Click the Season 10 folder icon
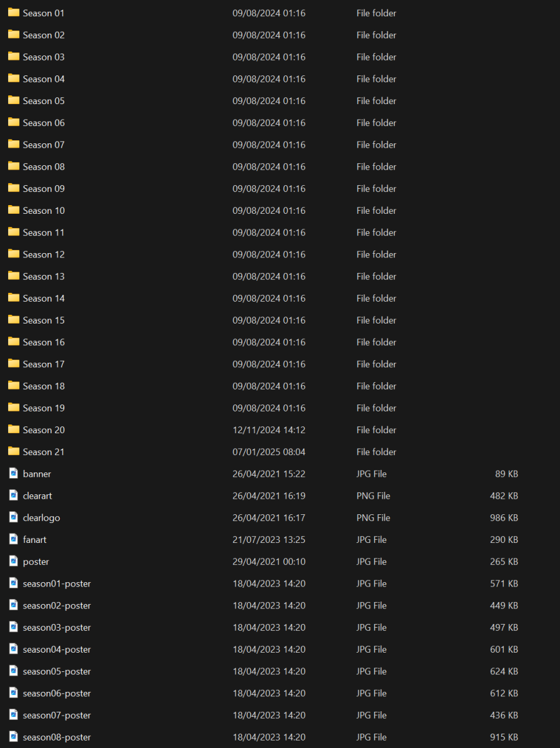560x748 pixels. pos(13,210)
